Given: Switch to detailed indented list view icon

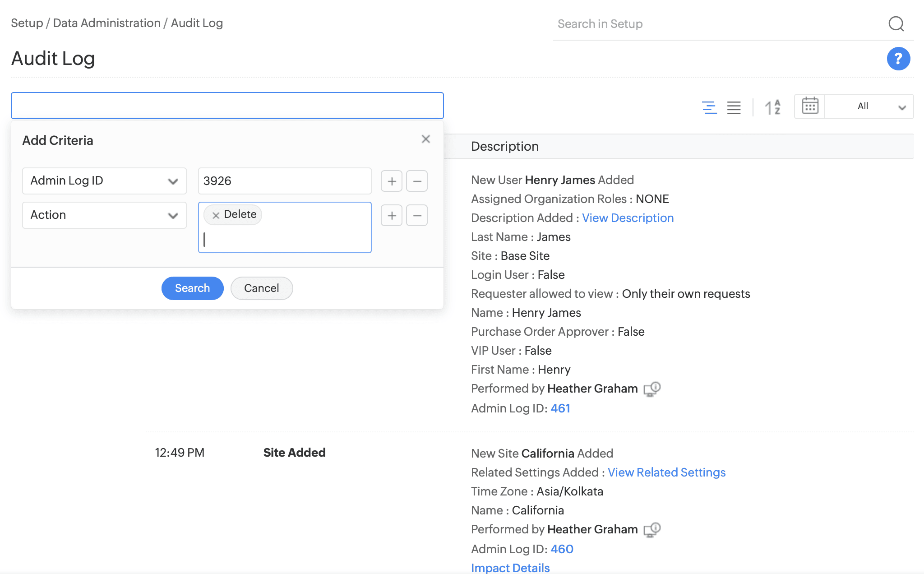Looking at the screenshot, I should tap(709, 107).
